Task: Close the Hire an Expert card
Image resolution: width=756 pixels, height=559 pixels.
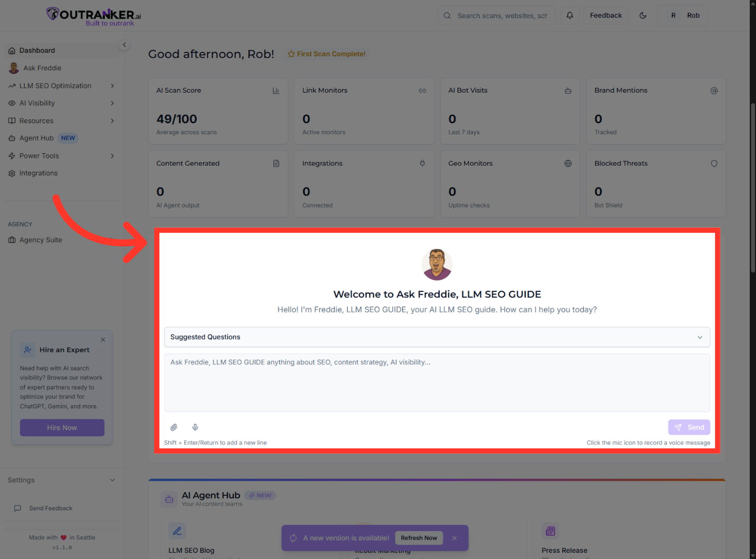Action: (x=103, y=340)
